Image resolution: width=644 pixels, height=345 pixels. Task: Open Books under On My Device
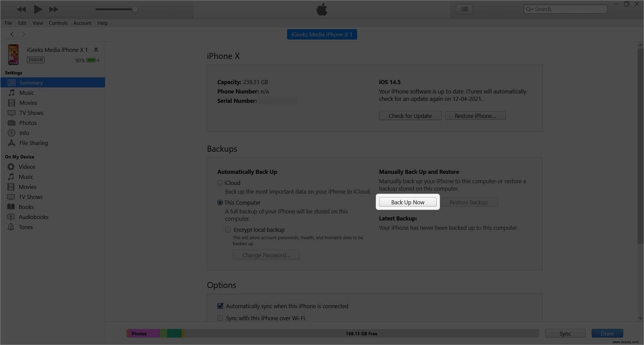click(x=53, y=207)
